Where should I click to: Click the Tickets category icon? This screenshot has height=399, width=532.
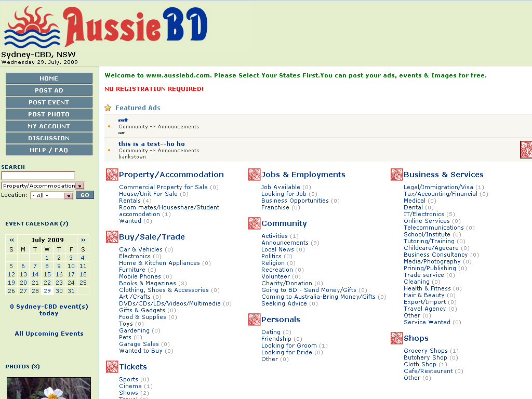pyautogui.click(x=112, y=367)
